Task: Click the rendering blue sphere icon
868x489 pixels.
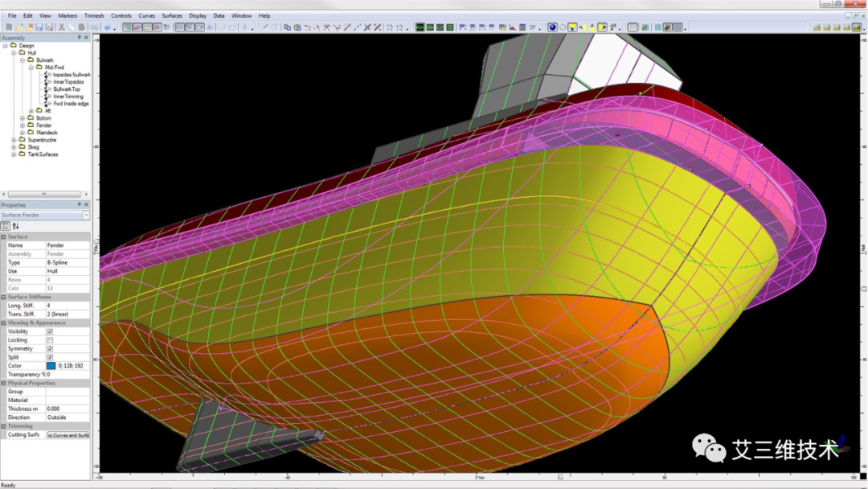Action: pos(552,27)
